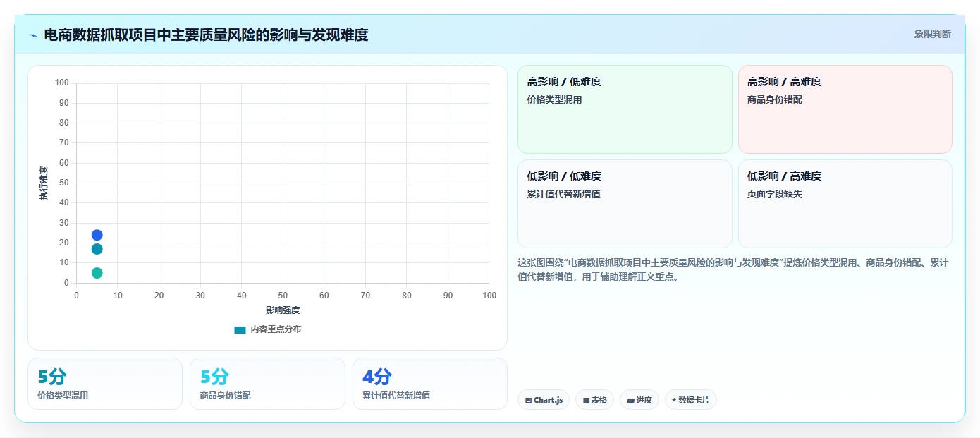Viewport: 980px width, 438px height.
Task: Click 累计值代替新增值 in quadrant card
Action: [x=563, y=194]
